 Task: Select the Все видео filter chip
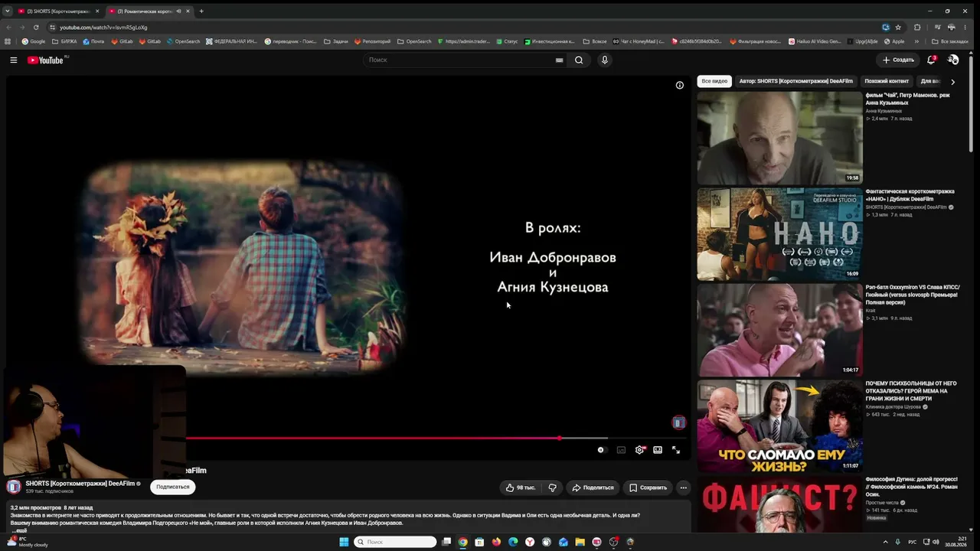pos(714,81)
